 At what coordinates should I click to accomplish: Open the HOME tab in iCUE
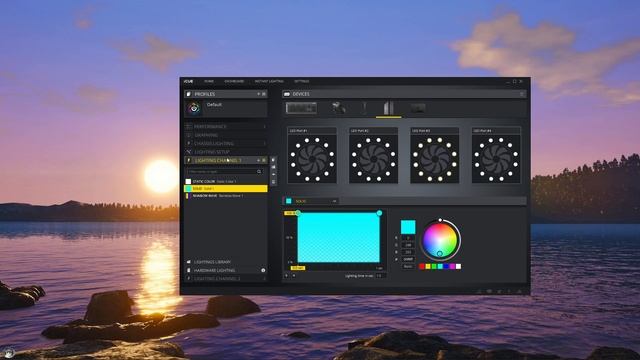209,81
